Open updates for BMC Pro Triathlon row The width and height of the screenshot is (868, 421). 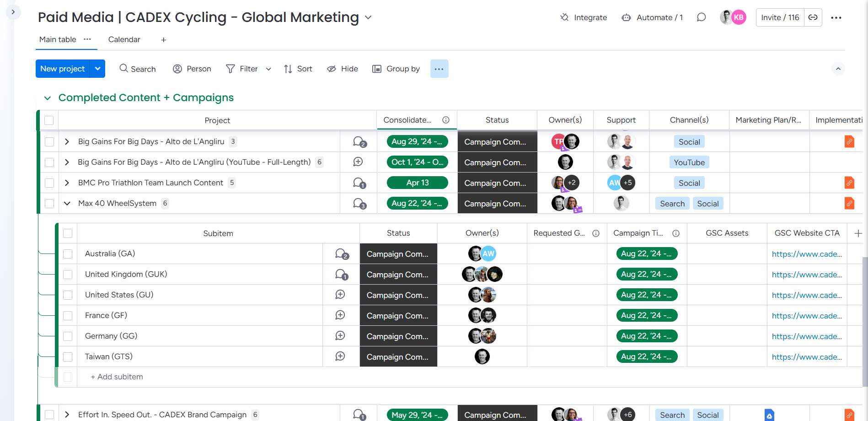359,183
